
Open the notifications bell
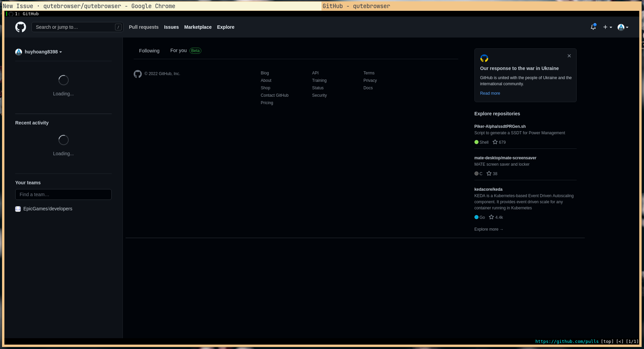593,27
